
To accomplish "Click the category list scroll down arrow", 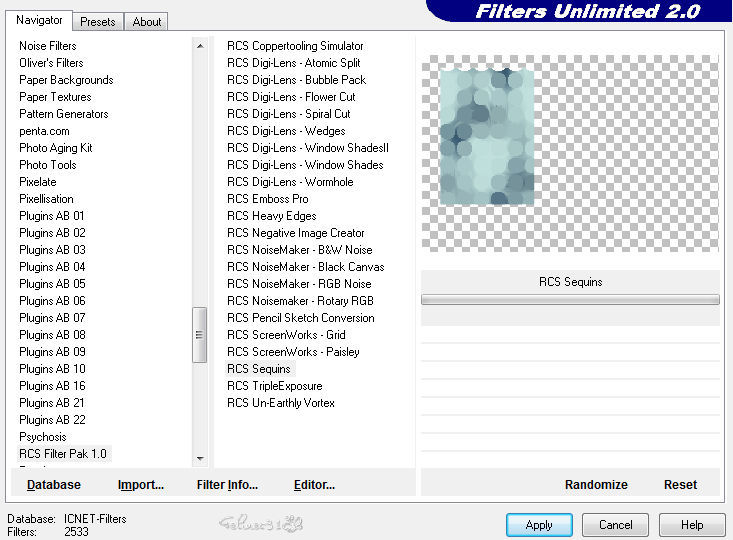I will [x=200, y=458].
